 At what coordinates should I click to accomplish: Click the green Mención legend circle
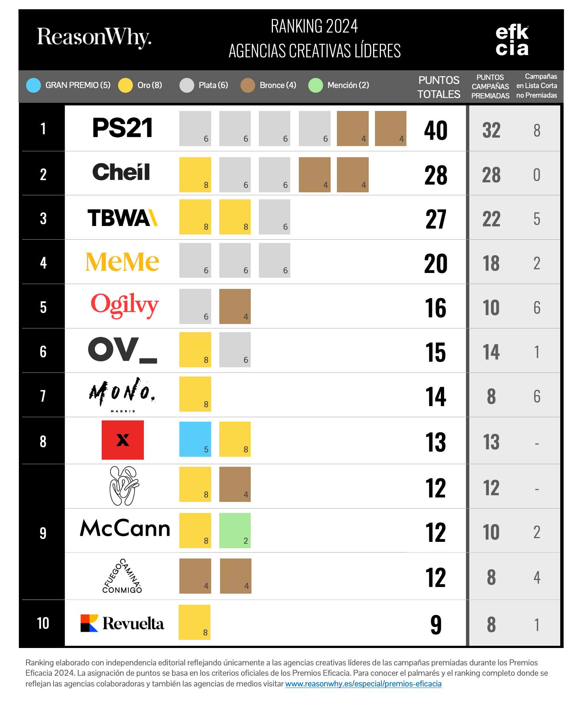tap(316, 85)
